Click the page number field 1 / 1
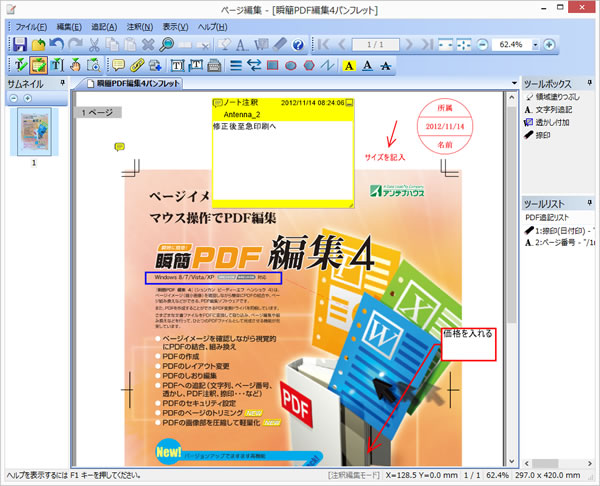 (x=375, y=45)
